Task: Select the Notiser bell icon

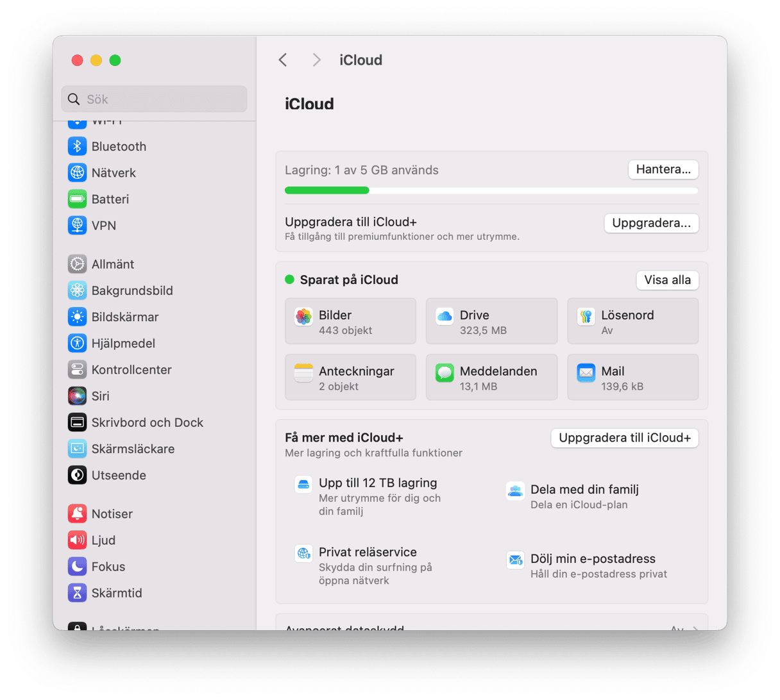Action: (77, 513)
